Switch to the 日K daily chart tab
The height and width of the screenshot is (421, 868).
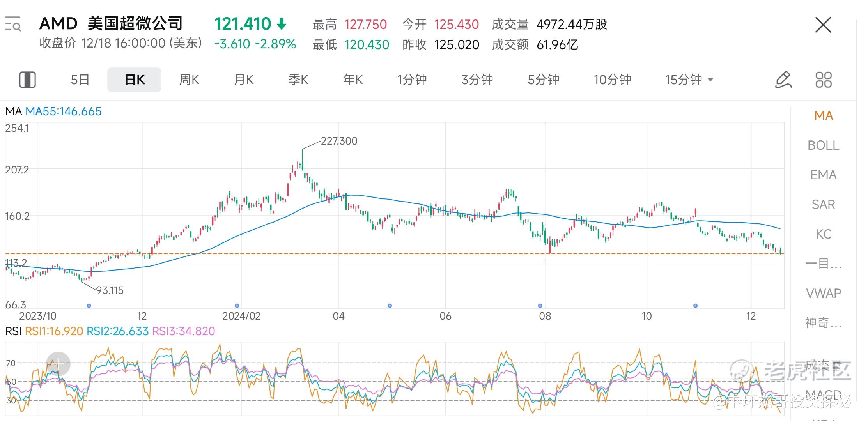[134, 80]
